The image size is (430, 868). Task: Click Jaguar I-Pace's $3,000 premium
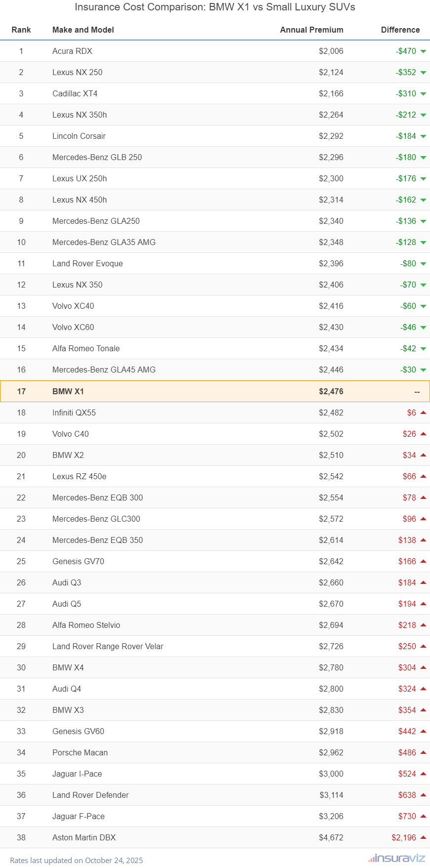[331, 774]
